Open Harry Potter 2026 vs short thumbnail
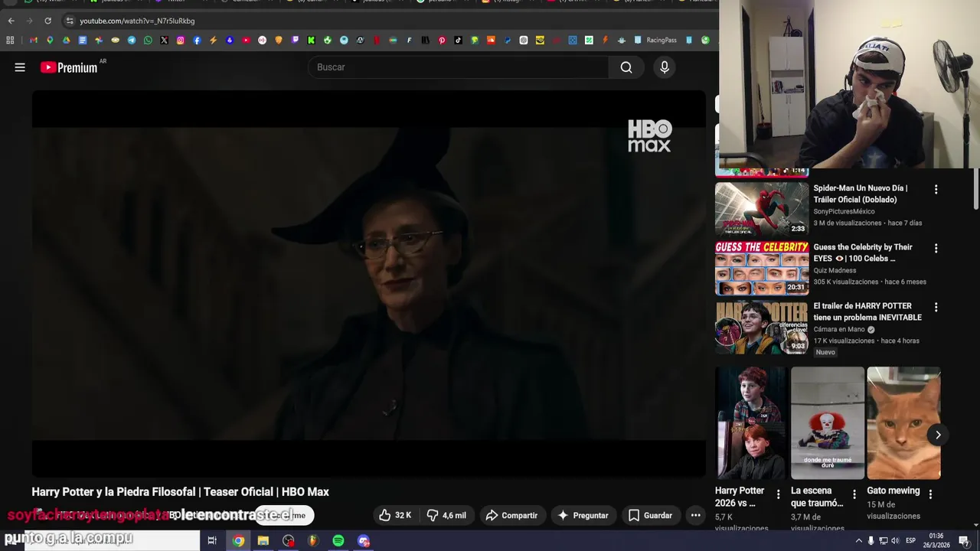The image size is (980, 551). (751, 422)
